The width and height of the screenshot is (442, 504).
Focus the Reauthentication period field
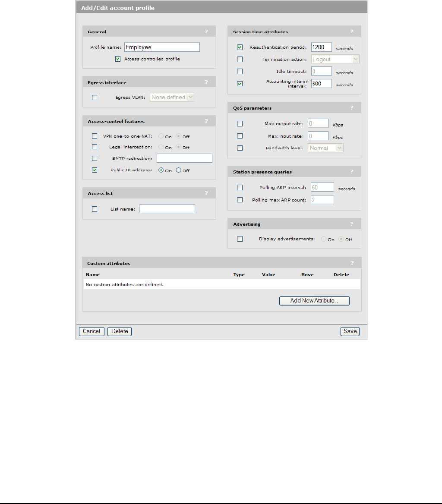[x=322, y=47]
